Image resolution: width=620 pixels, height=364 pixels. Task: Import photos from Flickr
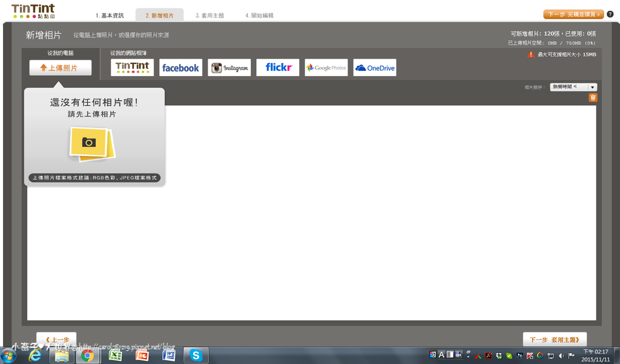277,68
